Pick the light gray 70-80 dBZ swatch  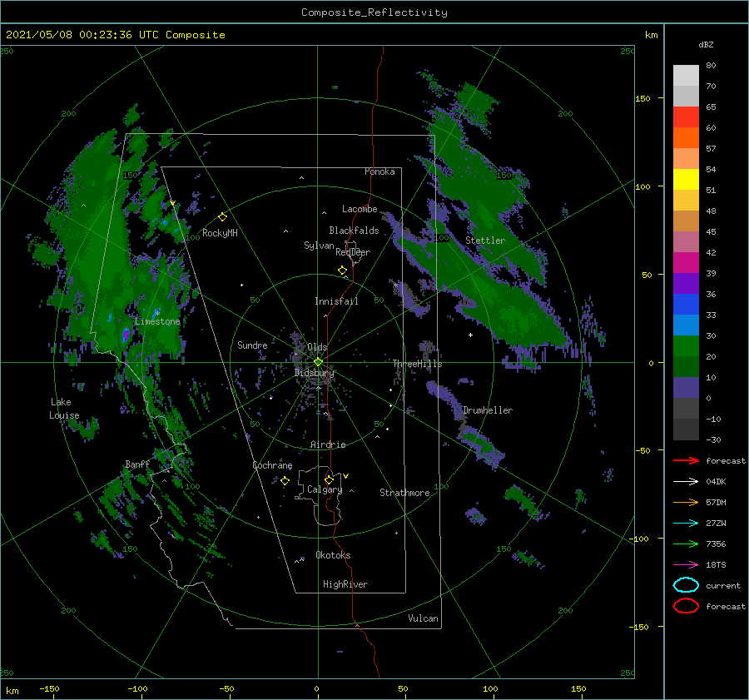tap(686, 76)
